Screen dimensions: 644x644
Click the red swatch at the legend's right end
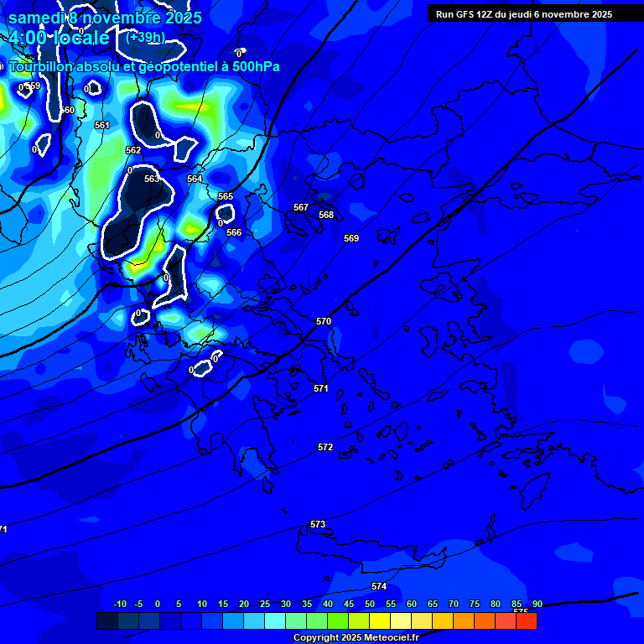pos(526,621)
